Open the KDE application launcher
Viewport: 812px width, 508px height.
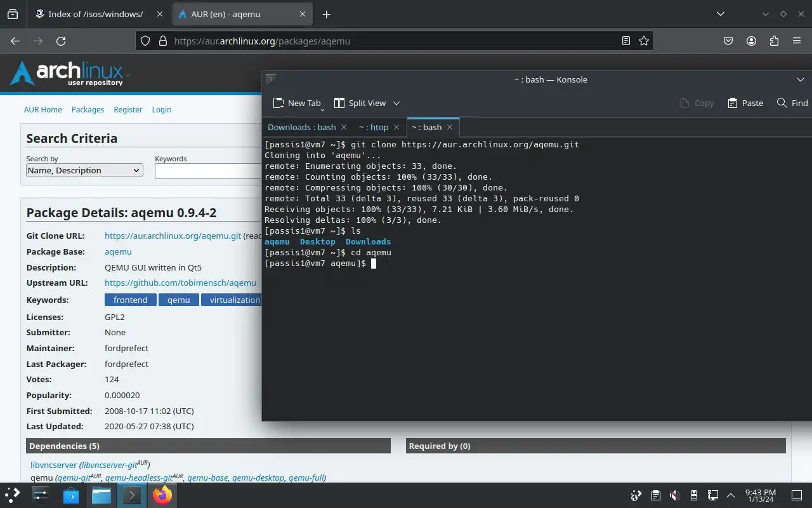click(13, 495)
